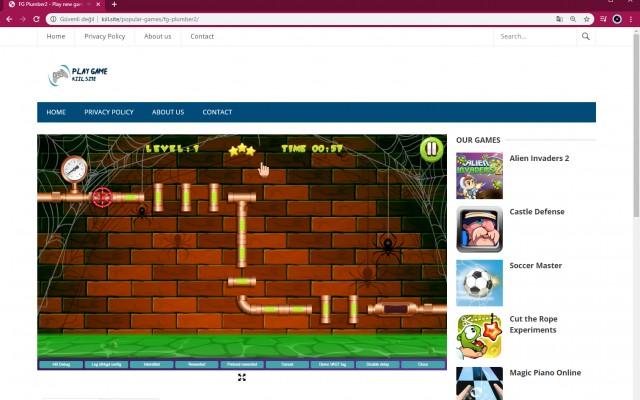Click the TIME 00:57 countdown text

pyautogui.click(x=312, y=149)
